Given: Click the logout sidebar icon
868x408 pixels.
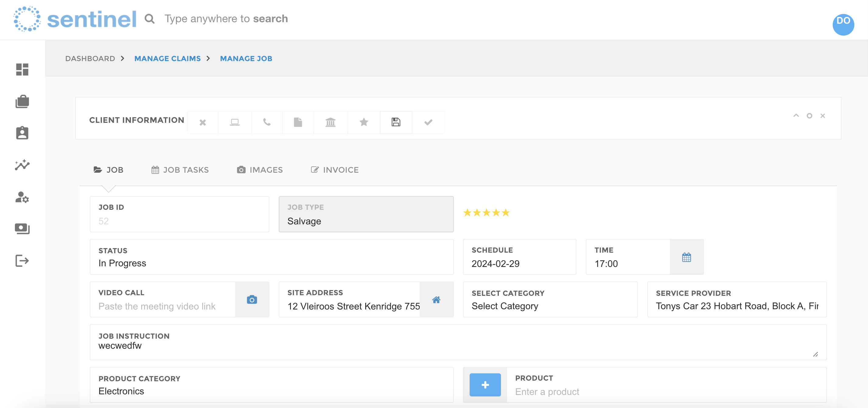Looking at the screenshot, I should click(x=22, y=261).
